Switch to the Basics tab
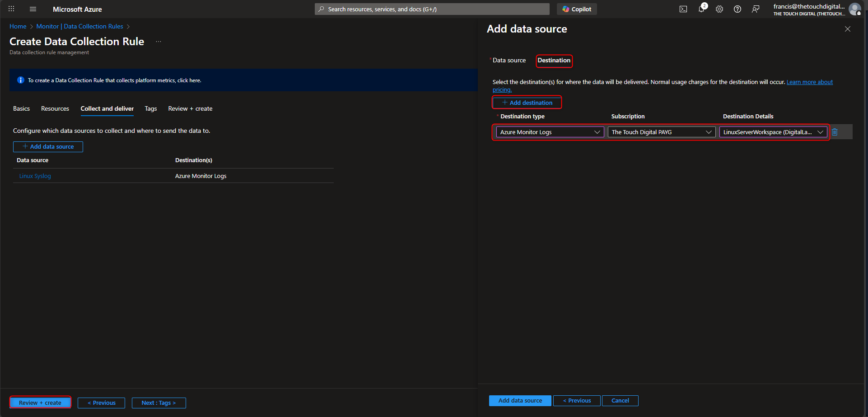This screenshot has width=868, height=417. 21,108
